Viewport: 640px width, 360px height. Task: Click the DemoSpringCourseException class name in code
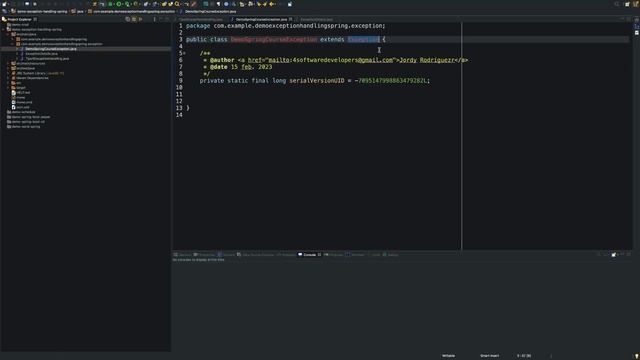coord(274,40)
